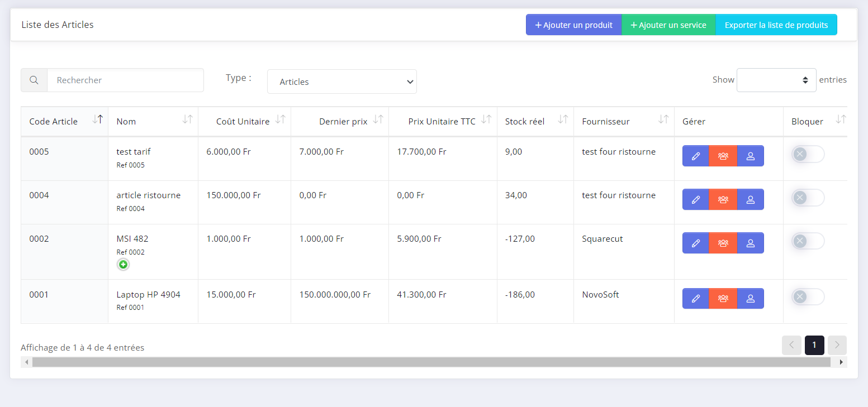868x407 pixels.
Task: Click the search magnifier icon
Action: (34, 80)
